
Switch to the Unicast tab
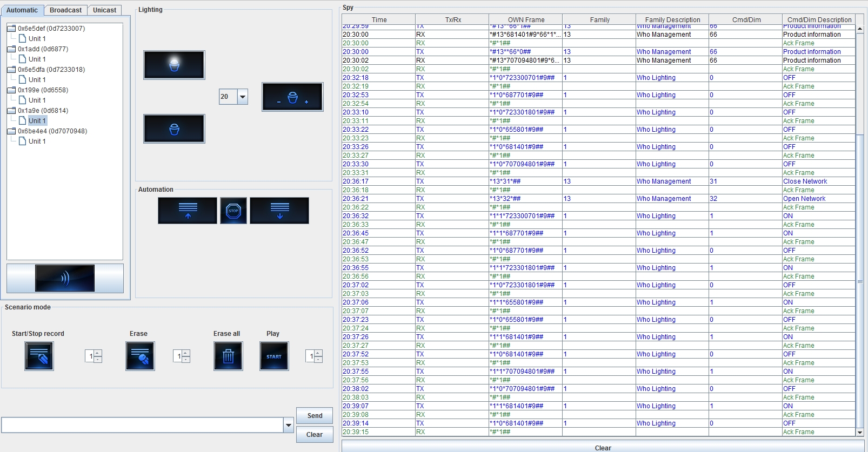click(104, 10)
